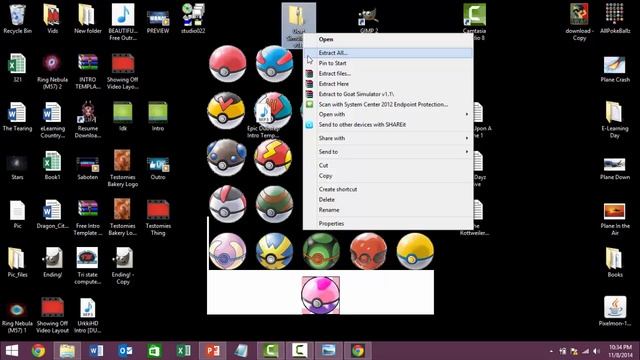Select the BEAUTIFU... Free Outr... music file icon
The height and width of the screenshot is (360, 640).
[x=122, y=22]
